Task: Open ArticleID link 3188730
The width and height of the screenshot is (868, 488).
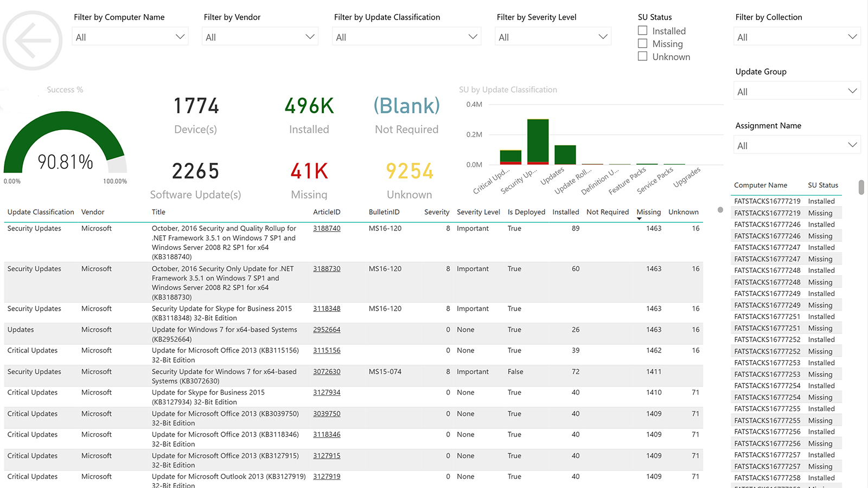Action: [x=327, y=268]
